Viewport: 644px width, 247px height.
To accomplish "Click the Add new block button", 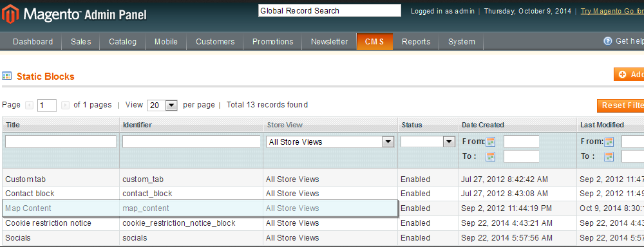I will coord(629,74).
